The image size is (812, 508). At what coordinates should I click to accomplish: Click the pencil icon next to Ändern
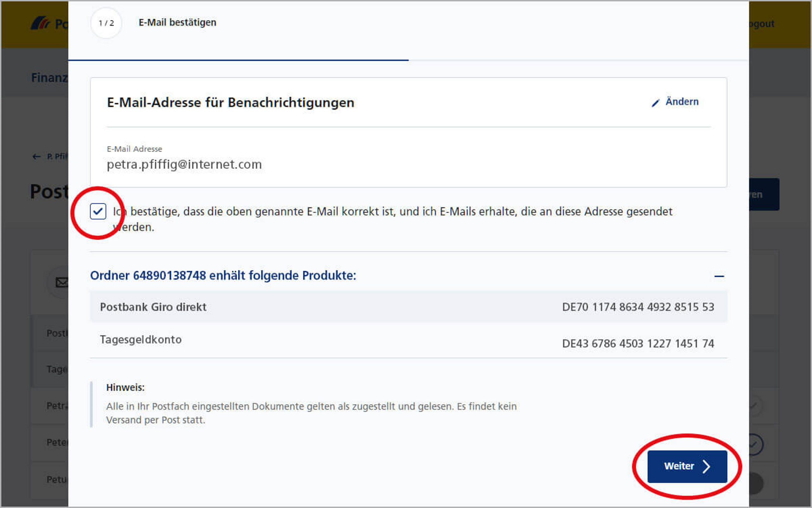pyautogui.click(x=656, y=103)
